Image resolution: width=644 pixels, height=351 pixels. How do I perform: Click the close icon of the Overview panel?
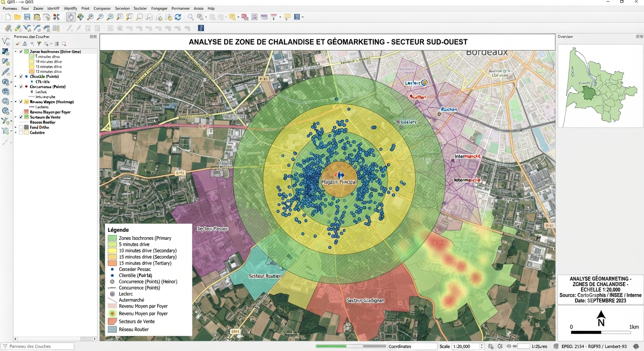(x=641, y=37)
